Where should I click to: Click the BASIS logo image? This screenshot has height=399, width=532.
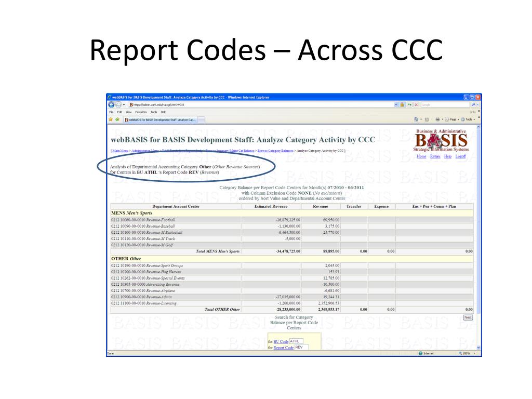pyautogui.click(x=441, y=140)
